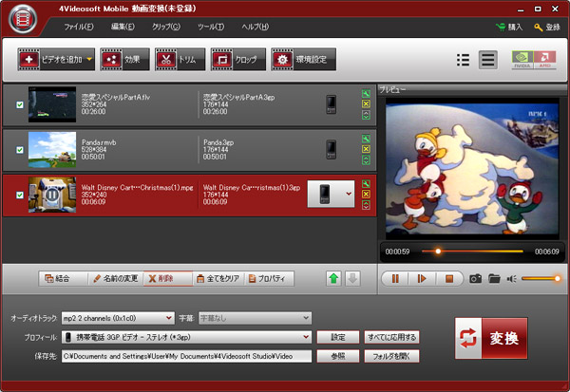Screen dimensions: 570x392
Task: Click the 保存先 path field
Action: (186, 356)
